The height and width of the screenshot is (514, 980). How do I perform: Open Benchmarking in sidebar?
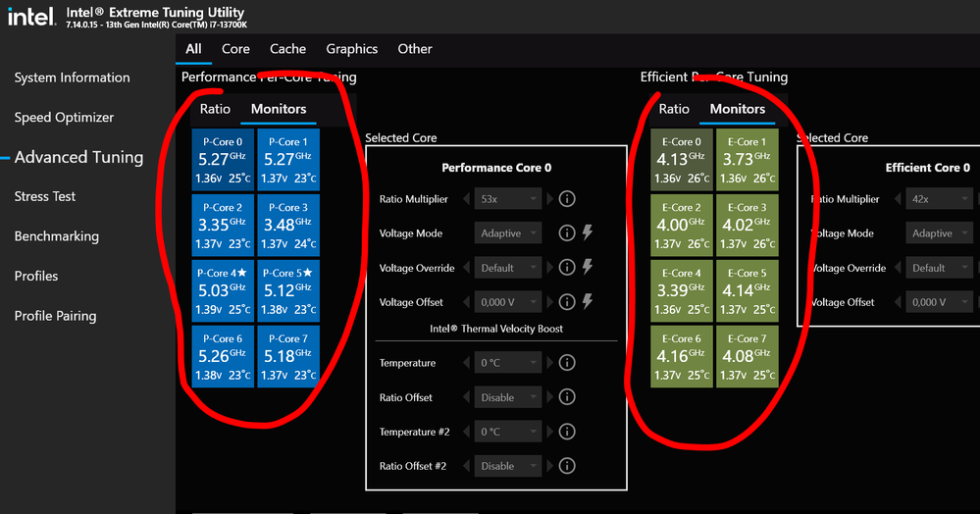click(x=56, y=236)
